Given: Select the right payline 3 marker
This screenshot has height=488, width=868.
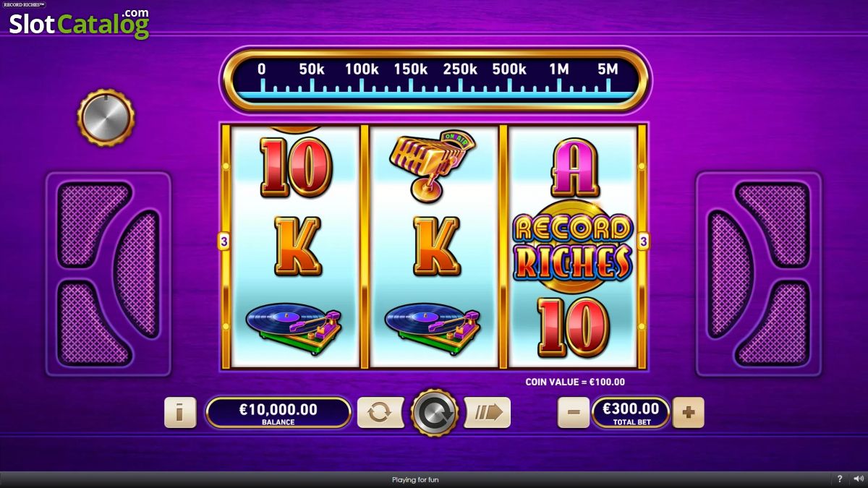Looking at the screenshot, I should (642, 241).
